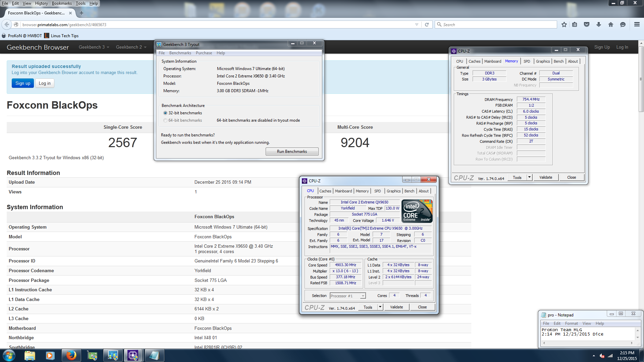Click Validate in front CPU-Z window

point(396,307)
